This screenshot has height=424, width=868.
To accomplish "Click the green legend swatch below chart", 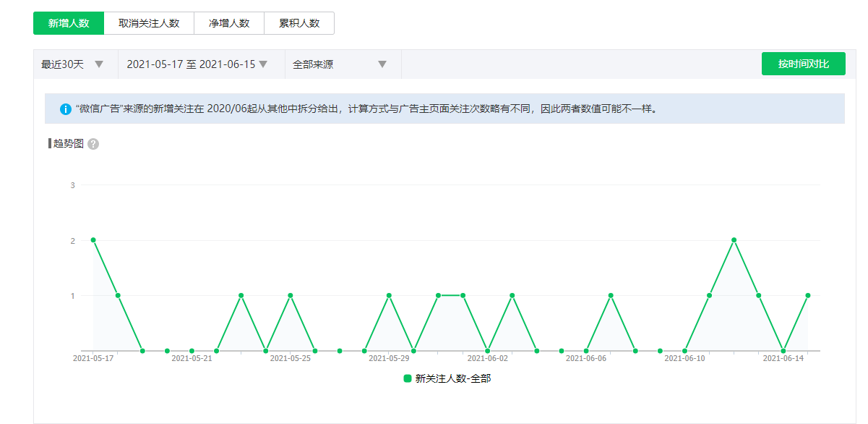I will (x=408, y=378).
